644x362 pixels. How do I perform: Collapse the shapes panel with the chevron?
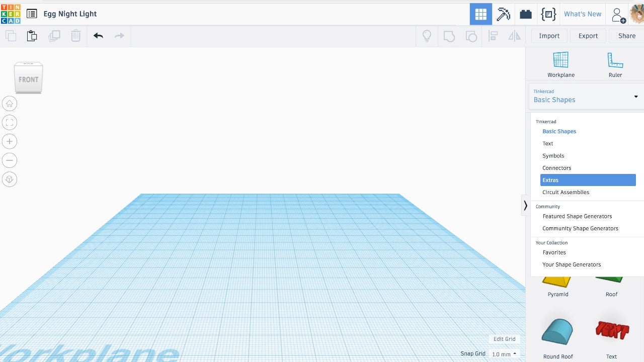pos(525,205)
